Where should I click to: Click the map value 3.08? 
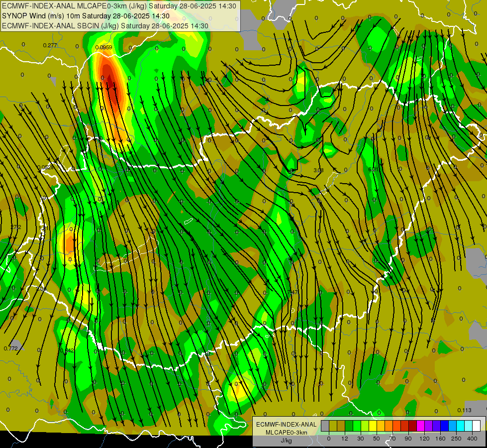[x=318, y=170]
